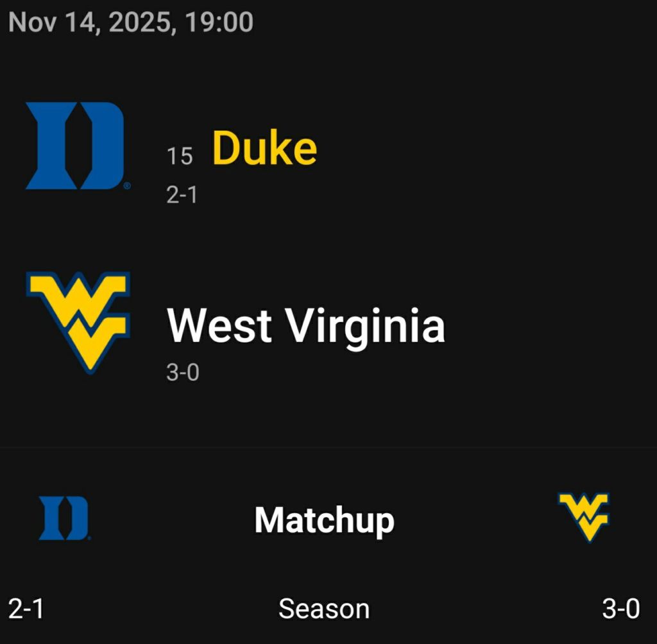Click Duke's ranking number 15
This screenshot has height=644, width=657.
[x=180, y=156]
